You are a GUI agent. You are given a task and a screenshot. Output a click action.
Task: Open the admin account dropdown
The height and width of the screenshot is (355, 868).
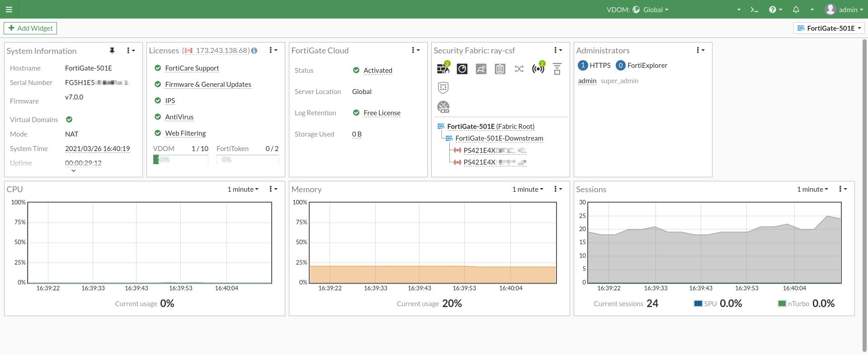[851, 9]
